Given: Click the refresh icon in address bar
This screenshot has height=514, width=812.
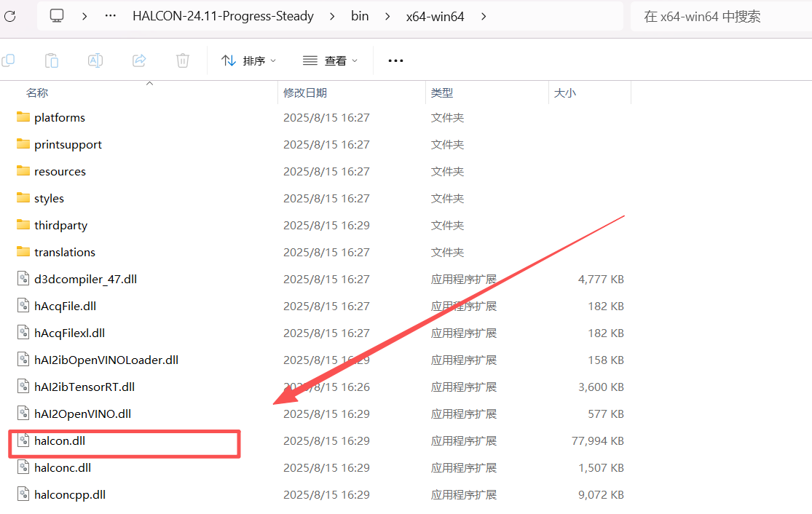Looking at the screenshot, I should click(x=9, y=17).
